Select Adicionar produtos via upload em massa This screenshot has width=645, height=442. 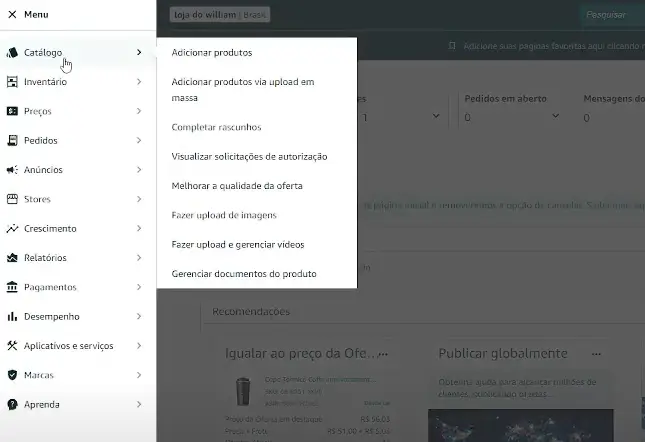pyautogui.click(x=243, y=90)
